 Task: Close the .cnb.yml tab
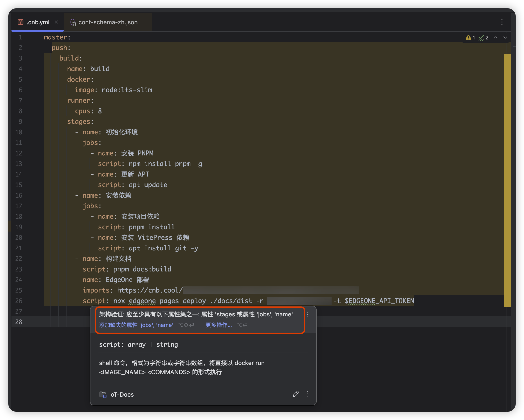click(56, 22)
